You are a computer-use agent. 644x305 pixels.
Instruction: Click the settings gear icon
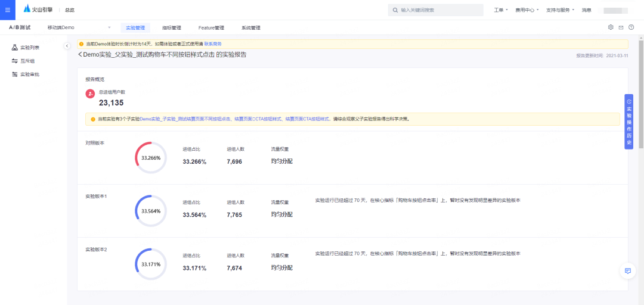point(611,27)
